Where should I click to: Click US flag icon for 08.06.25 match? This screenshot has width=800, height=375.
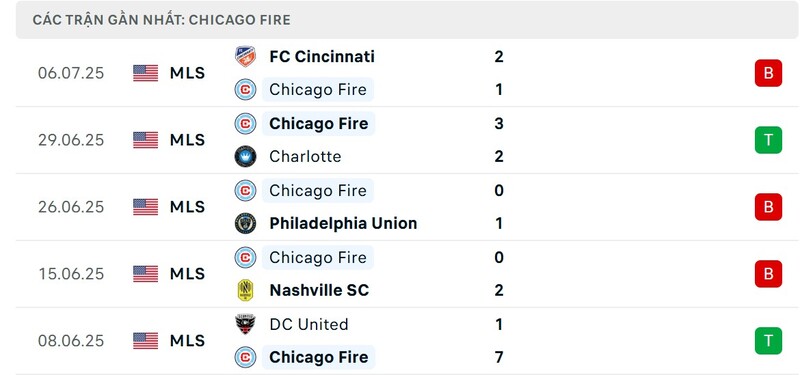tap(145, 341)
